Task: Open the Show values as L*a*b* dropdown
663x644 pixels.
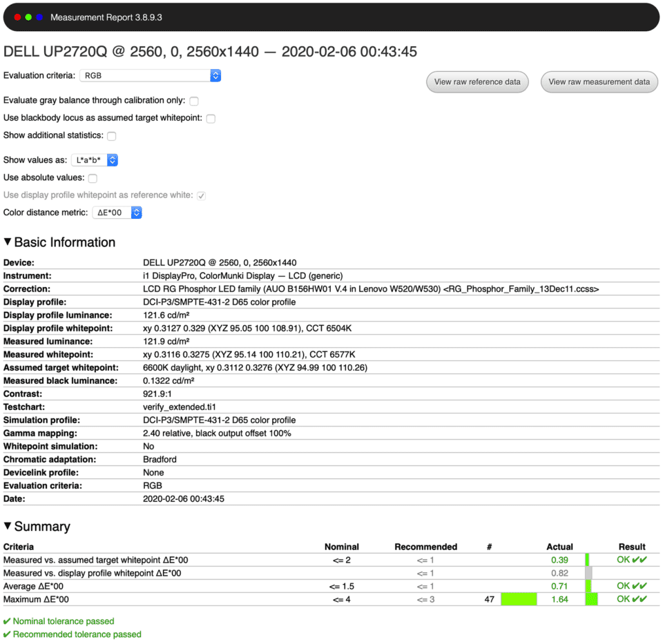Action: click(x=95, y=160)
